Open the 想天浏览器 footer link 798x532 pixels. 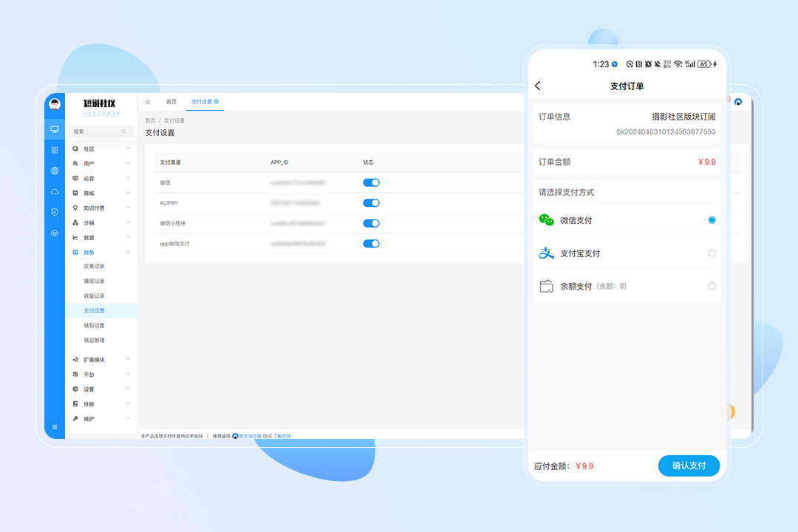click(250, 436)
